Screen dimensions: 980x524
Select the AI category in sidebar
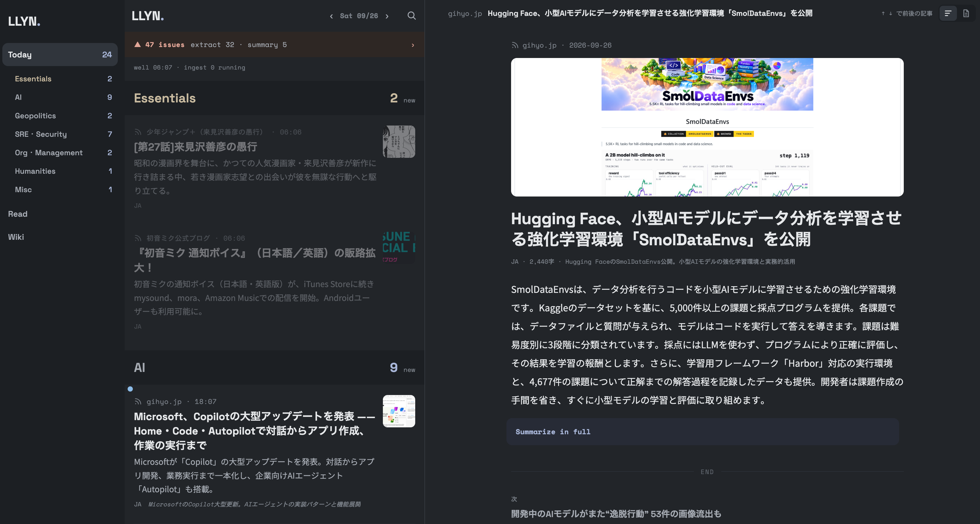[60, 97]
